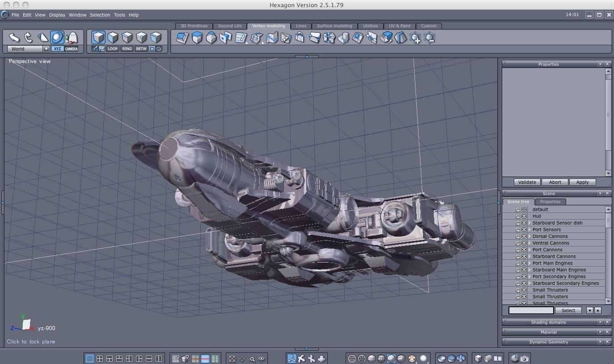614x364 pixels.
Task: Open the Surface modeling tab
Action: point(334,26)
